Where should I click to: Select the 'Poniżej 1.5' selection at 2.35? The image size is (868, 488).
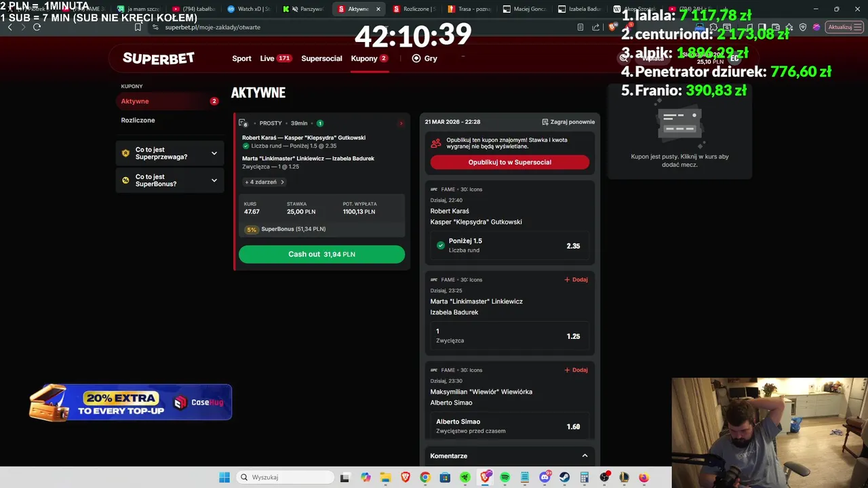(509, 245)
